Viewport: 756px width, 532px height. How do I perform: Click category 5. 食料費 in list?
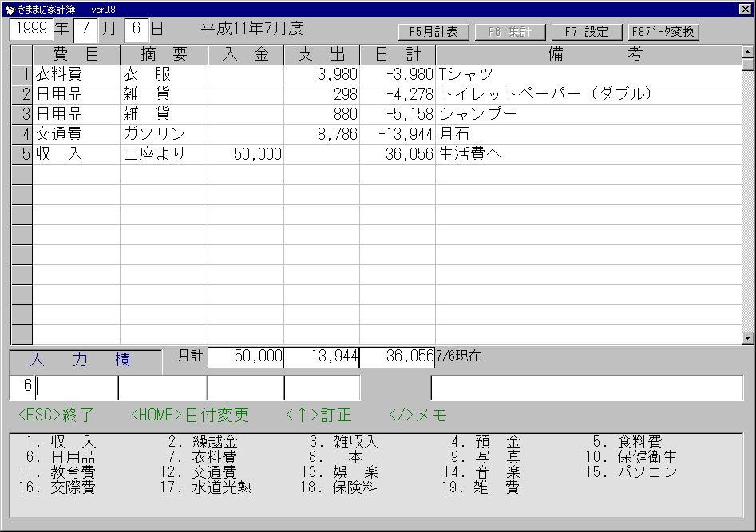point(627,442)
